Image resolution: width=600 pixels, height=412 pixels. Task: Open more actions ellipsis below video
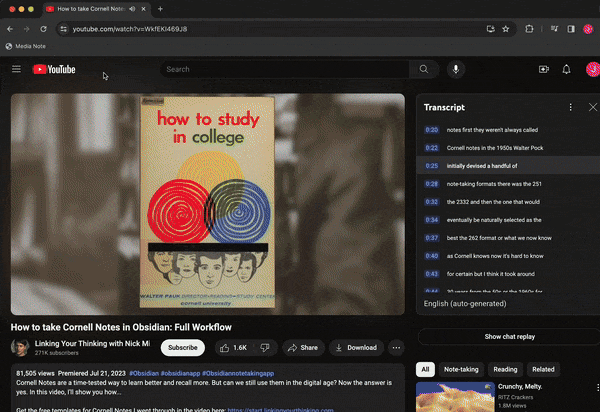[x=396, y=348]
